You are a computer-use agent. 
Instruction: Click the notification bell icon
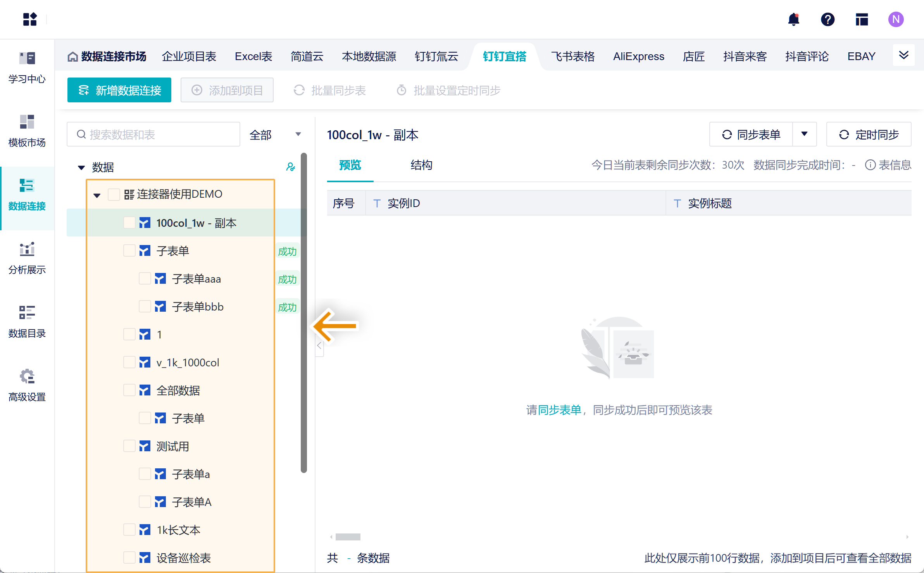coord(793,19)
